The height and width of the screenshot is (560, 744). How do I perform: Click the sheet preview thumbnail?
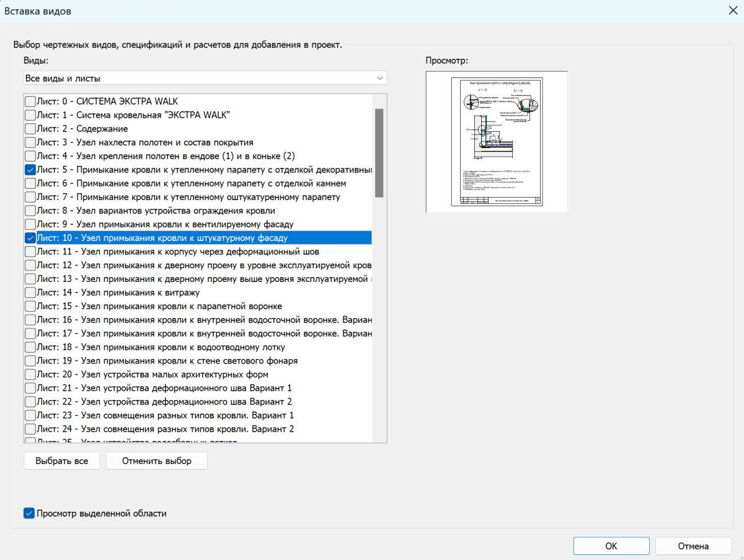coord(497,142)
